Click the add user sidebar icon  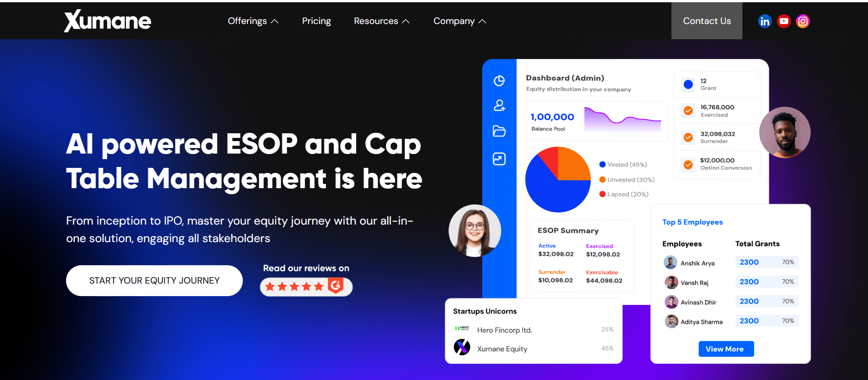[x=499, y=106]
